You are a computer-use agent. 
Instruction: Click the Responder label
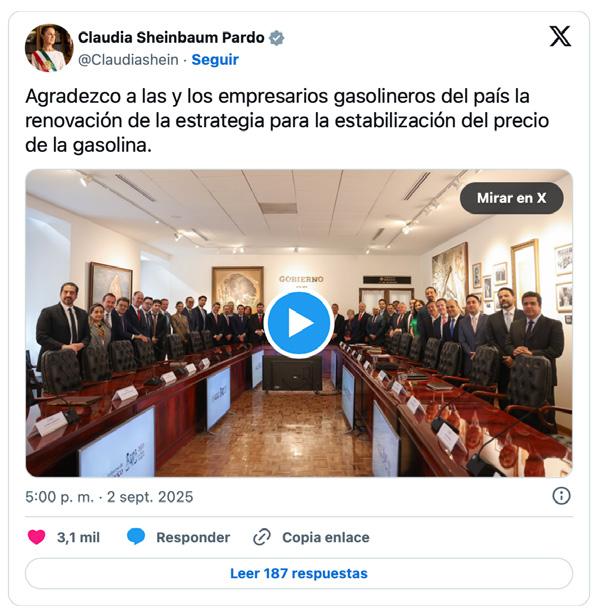(193, 537)
